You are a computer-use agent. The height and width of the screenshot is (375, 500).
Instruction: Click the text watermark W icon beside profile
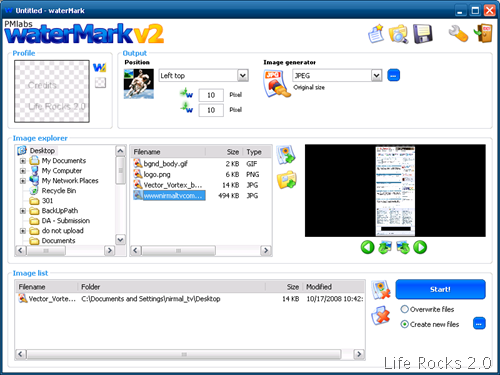(x=99, y=67)
